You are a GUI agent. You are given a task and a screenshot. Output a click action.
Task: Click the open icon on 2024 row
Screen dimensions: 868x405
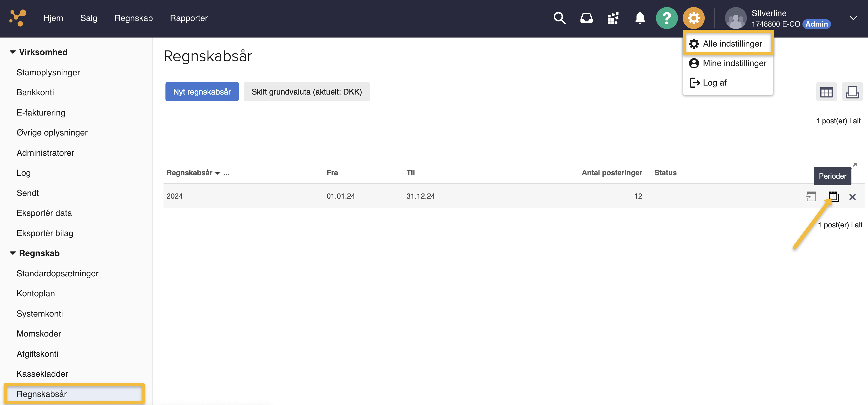click(x=811, y=196)
